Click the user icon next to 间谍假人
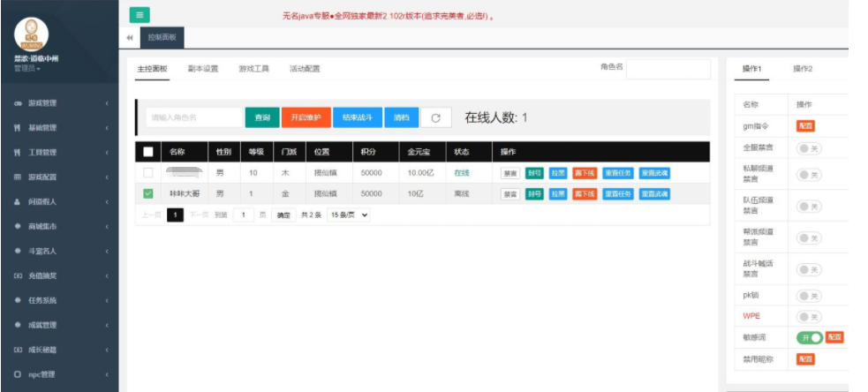The height and width of the screenshot is (392, 868). coord(18,201)
